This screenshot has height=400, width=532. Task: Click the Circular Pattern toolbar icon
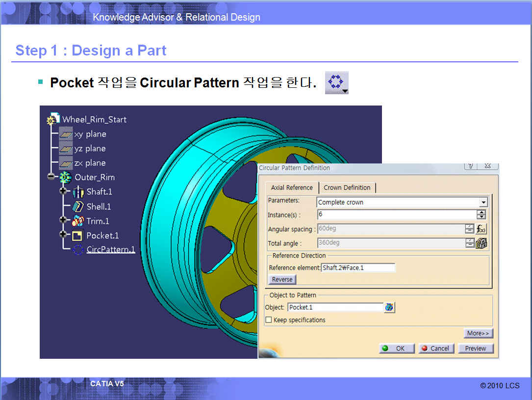click(336, 82)
